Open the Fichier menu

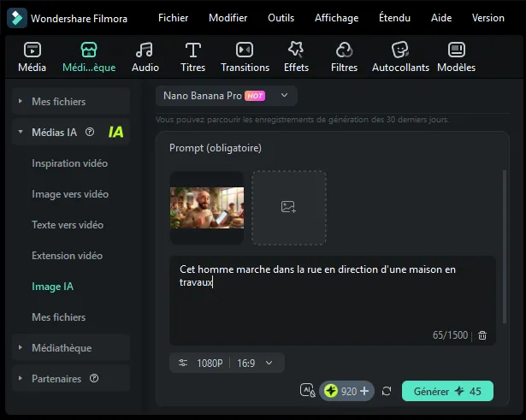(173, 18)
